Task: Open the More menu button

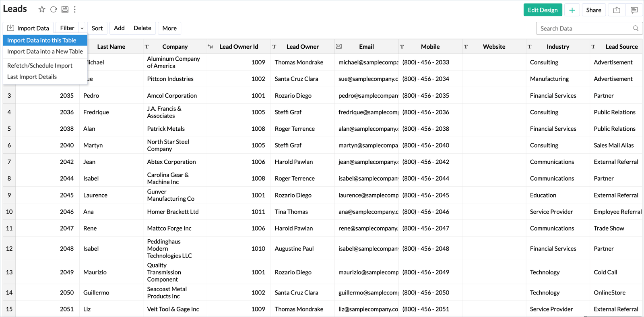Action: [169, 28]
